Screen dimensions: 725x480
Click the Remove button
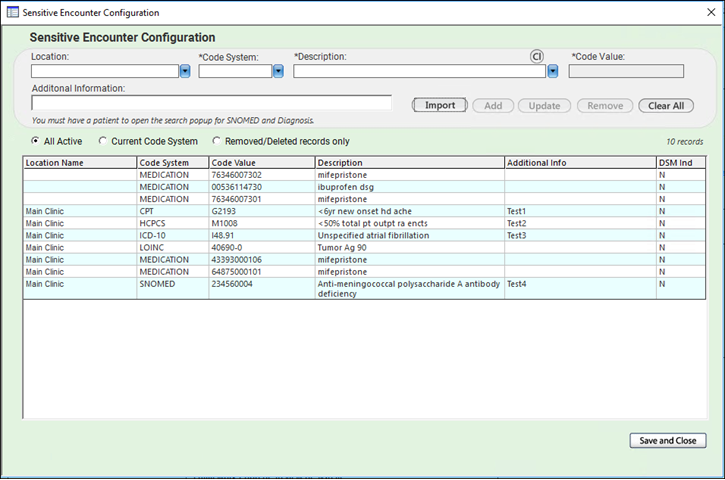pos(605,106)
